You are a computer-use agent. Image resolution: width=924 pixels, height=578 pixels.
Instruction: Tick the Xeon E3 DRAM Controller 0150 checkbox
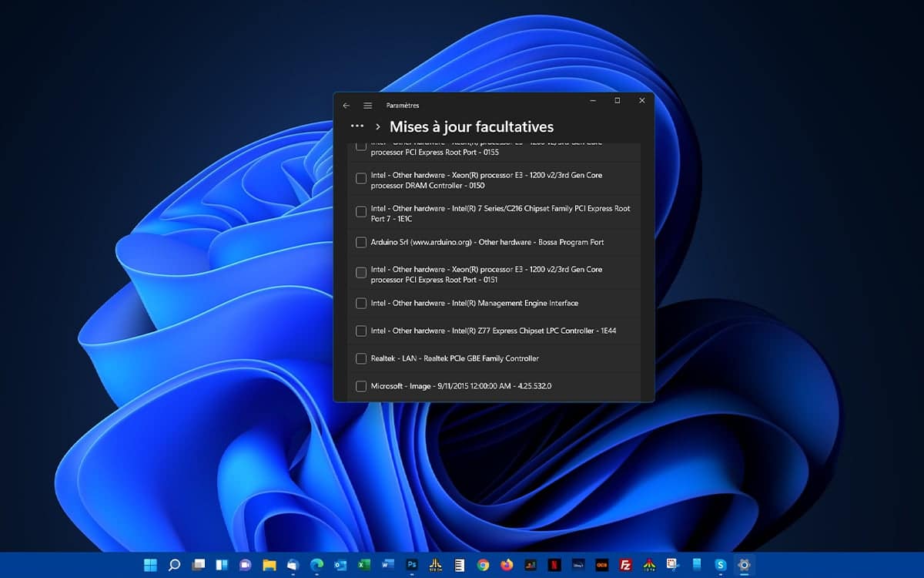[x=361, y=179]
